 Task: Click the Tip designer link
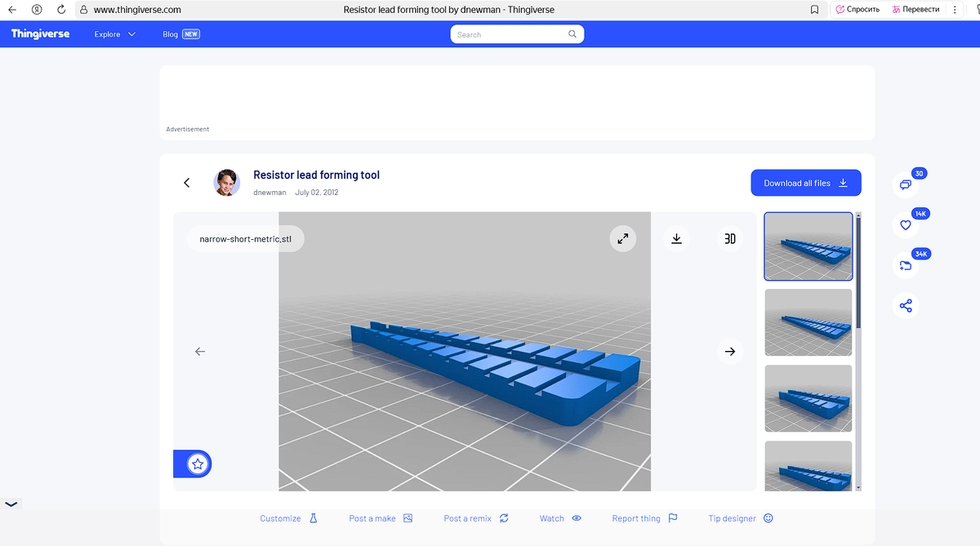point(741,518)
